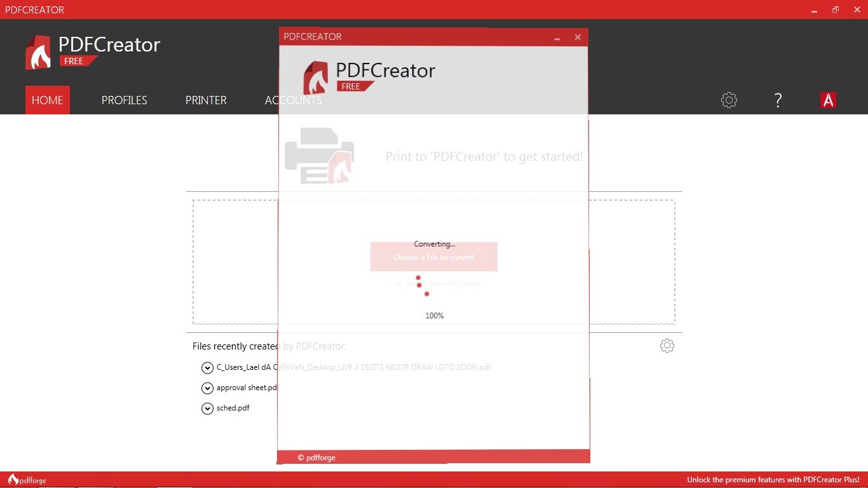Click the Converting... status text
The height and width of the screenshot is (488, 868).
point(435,244)
